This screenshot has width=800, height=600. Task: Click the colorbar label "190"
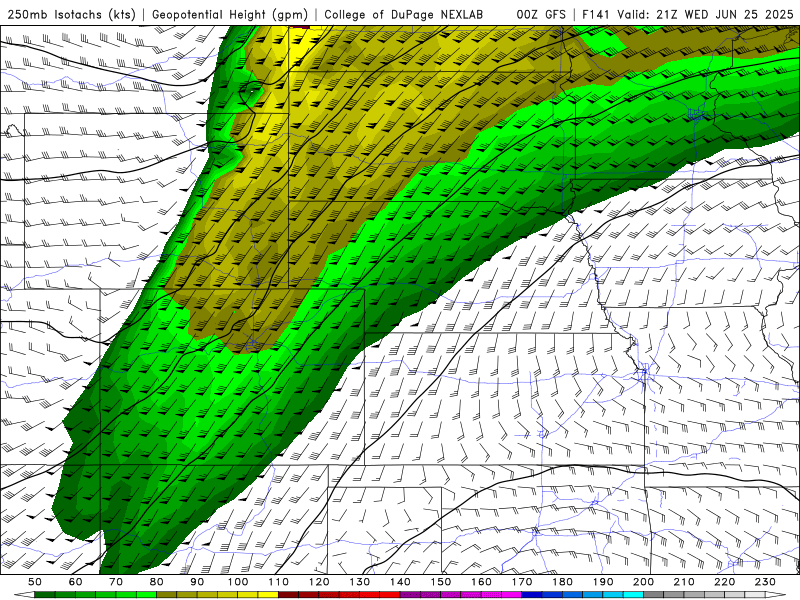point(603,582)
